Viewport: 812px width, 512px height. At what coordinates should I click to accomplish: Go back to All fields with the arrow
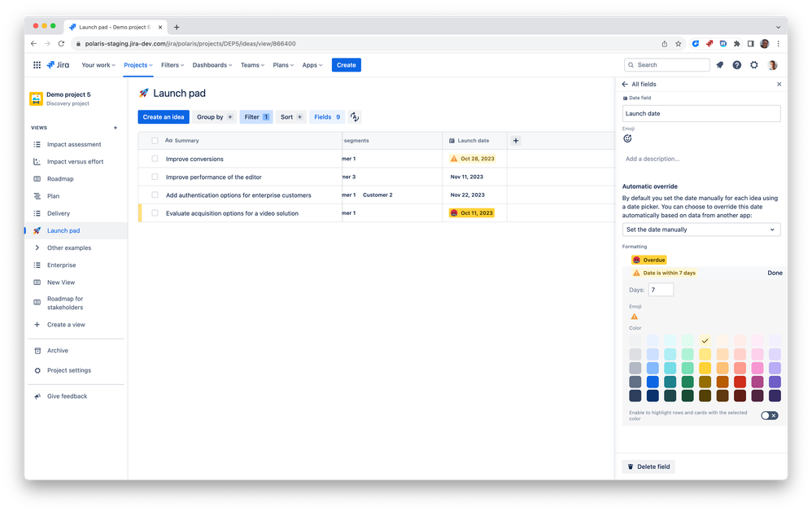coord(625,84)
